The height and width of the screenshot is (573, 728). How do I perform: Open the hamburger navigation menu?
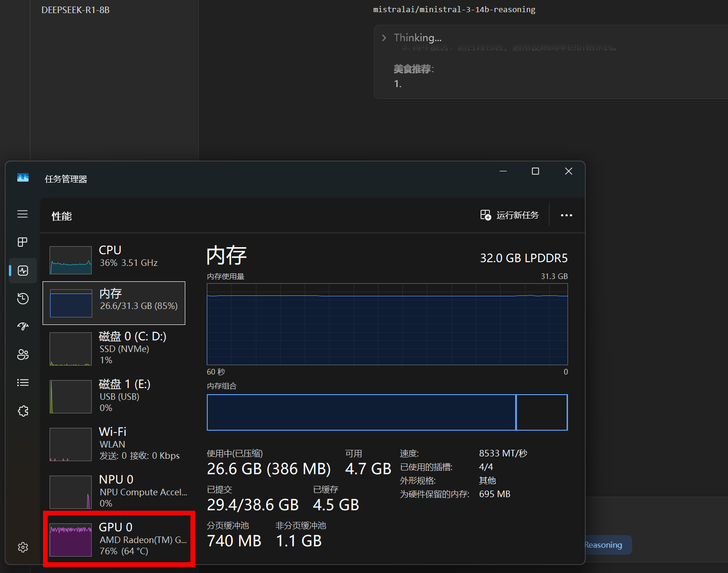pyautogui.click(x=22, y=214)
